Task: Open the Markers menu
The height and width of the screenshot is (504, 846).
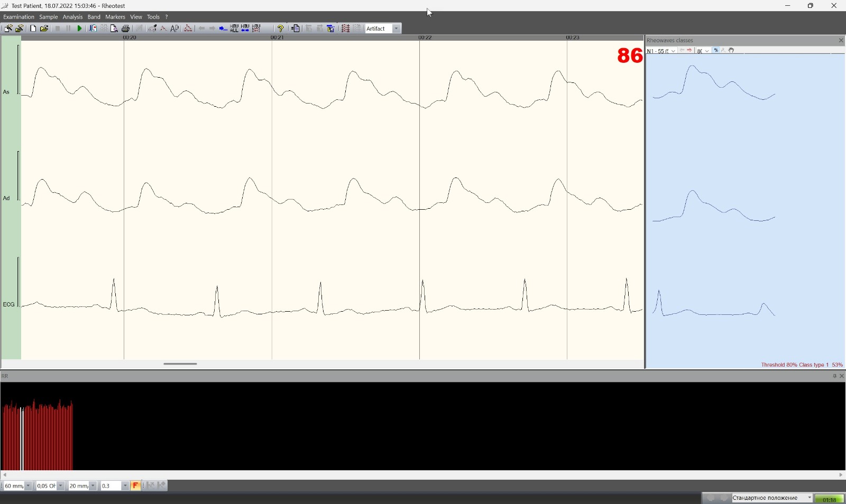Action: (115, 17)
